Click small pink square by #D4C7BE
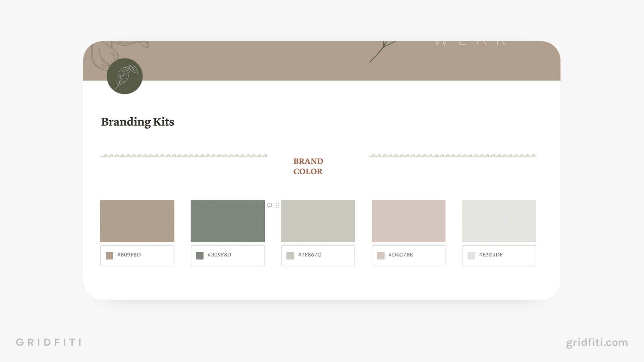The height and width of the screenshot is (362, 644). (381, 256)
